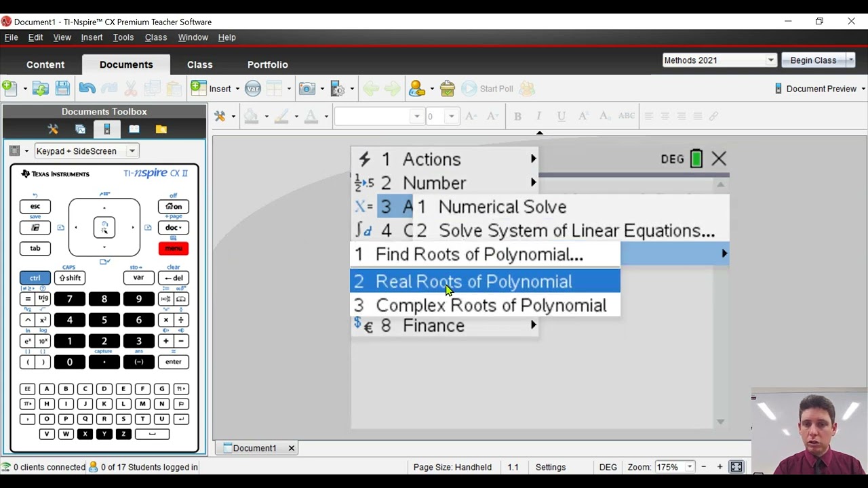The width and height of the screenshot is (868, 488).
Task: Switch to the Portfolio tab
Action: [268, 64]
